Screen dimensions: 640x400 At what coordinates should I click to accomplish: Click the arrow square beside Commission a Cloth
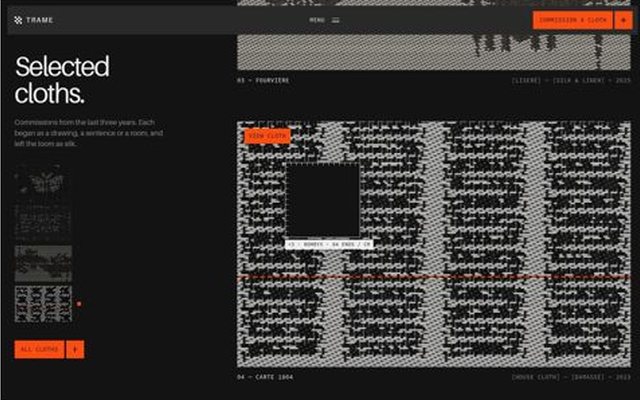[623, 20]
